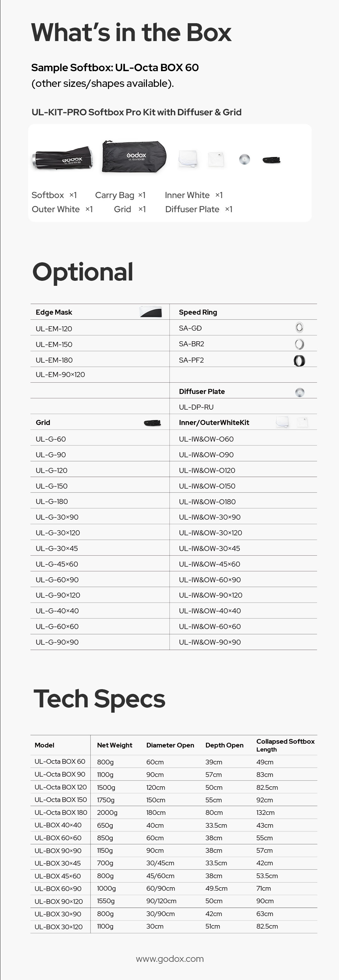Click the Collapsed Softbox Length column header

[x=285, y=745]
